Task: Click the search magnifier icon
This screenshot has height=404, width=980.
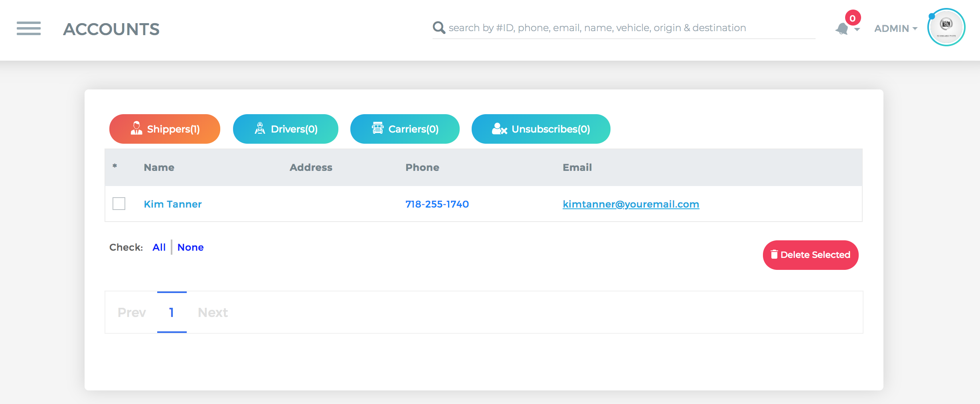Action: [439, 28]
